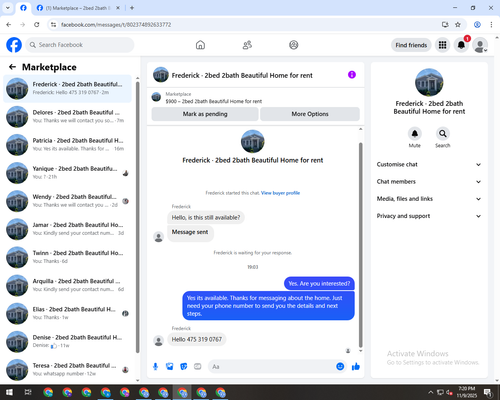Choose a GIF icon in the composer
Image resolution: width=500 pixels, height=400 pixels.
[x=198, y=367]
